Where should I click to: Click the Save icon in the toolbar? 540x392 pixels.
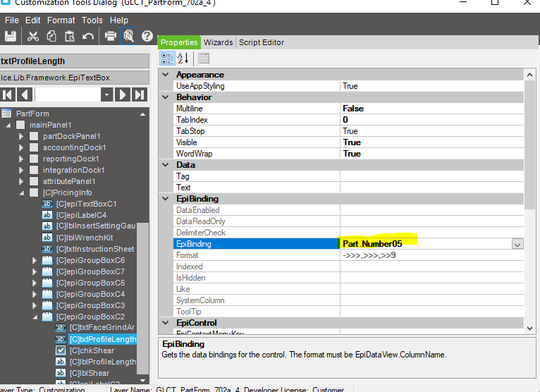11,36
